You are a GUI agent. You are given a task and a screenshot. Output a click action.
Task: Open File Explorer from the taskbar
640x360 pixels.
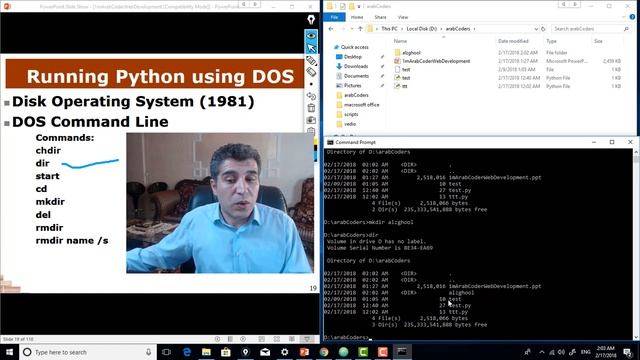click(x=206, y=352)
